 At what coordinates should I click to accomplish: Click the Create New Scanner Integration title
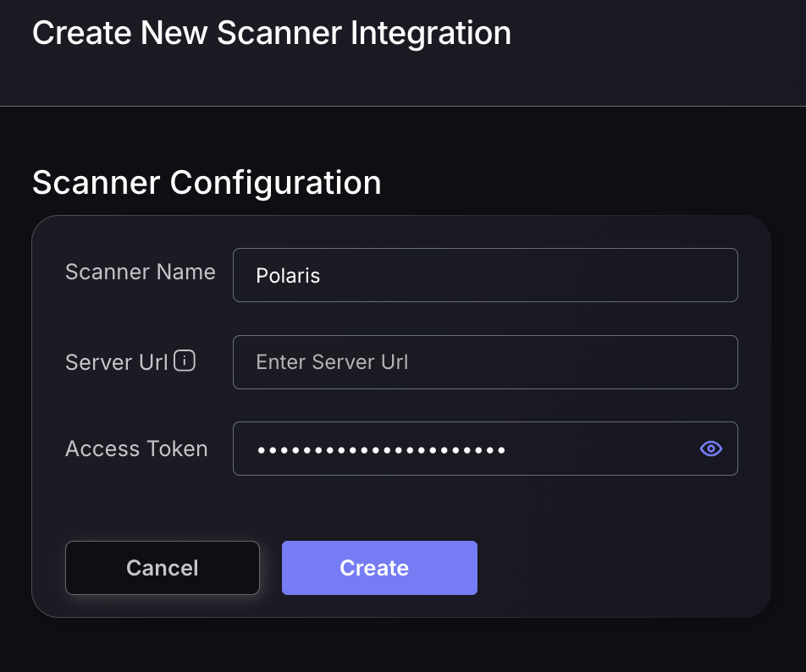tap(271, 34)
